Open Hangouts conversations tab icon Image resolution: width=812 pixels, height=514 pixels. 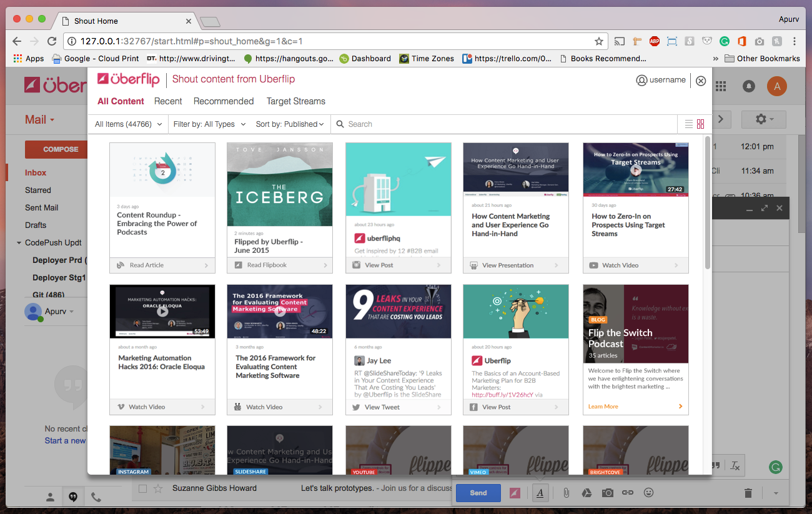click(73, 497)
